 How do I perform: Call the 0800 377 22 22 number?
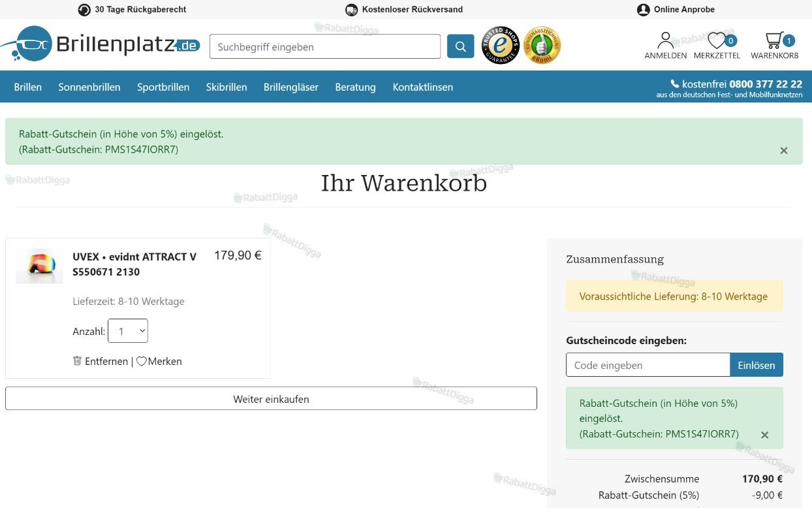[766, 84]
